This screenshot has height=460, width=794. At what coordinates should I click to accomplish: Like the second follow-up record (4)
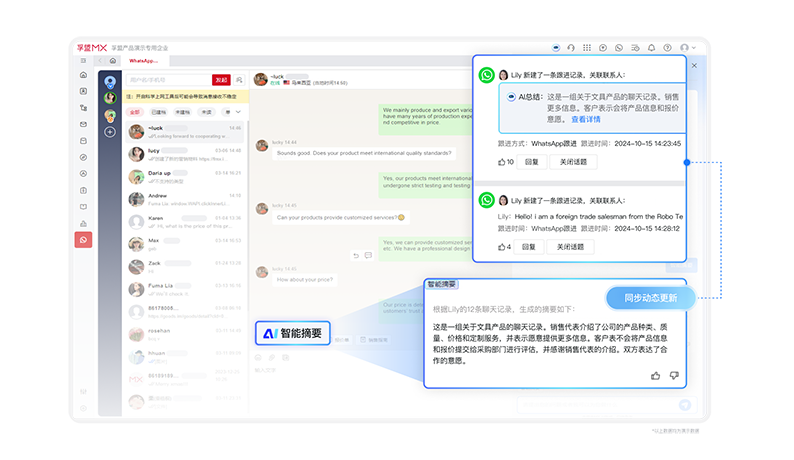coord(504,247)
